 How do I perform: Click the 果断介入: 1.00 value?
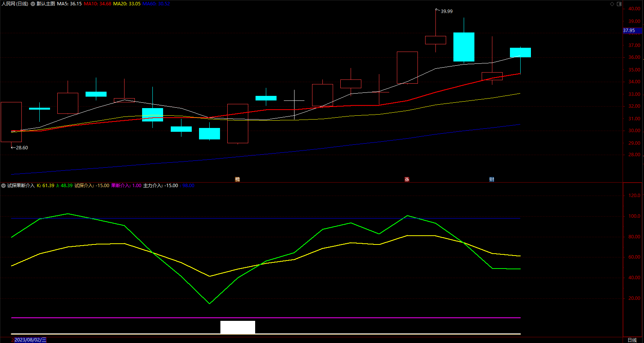tap(126, 186)
